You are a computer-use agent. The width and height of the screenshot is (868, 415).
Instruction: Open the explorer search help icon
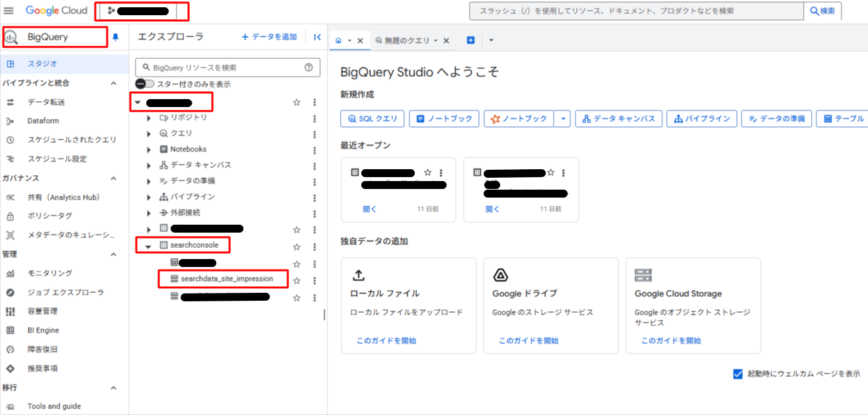tap(308, 67)
